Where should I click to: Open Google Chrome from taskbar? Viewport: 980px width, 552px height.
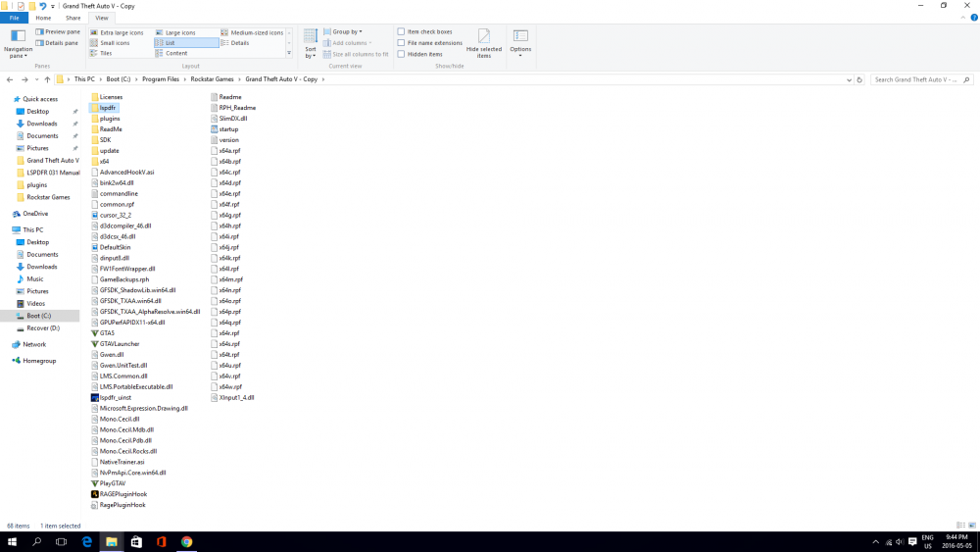(186, 542)
